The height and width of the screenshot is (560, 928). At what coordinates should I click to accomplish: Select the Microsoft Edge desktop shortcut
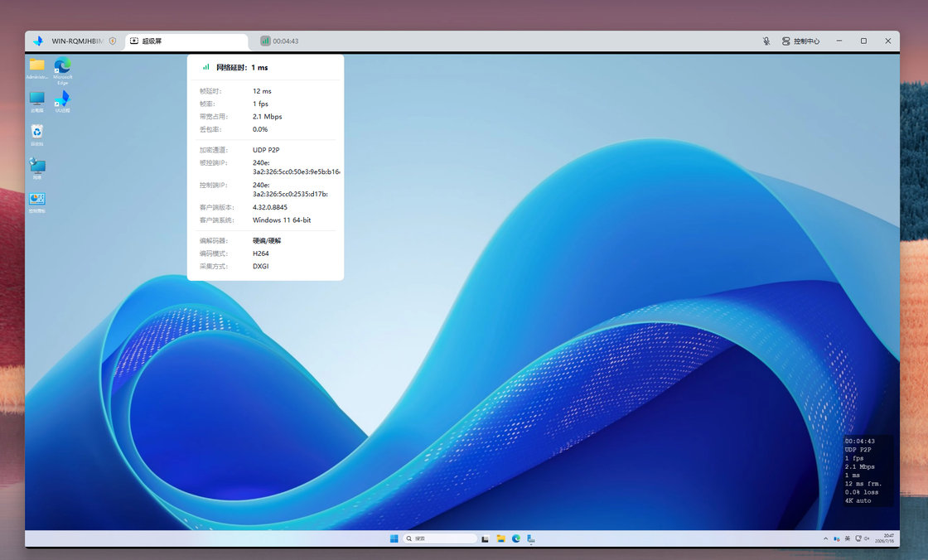tap(63, 71)
